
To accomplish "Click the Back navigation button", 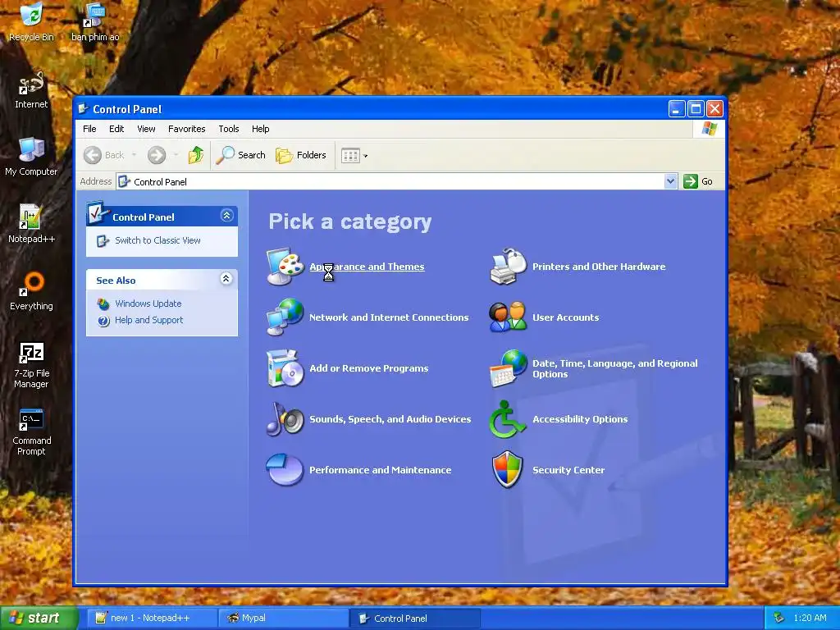I will [104, 155].
